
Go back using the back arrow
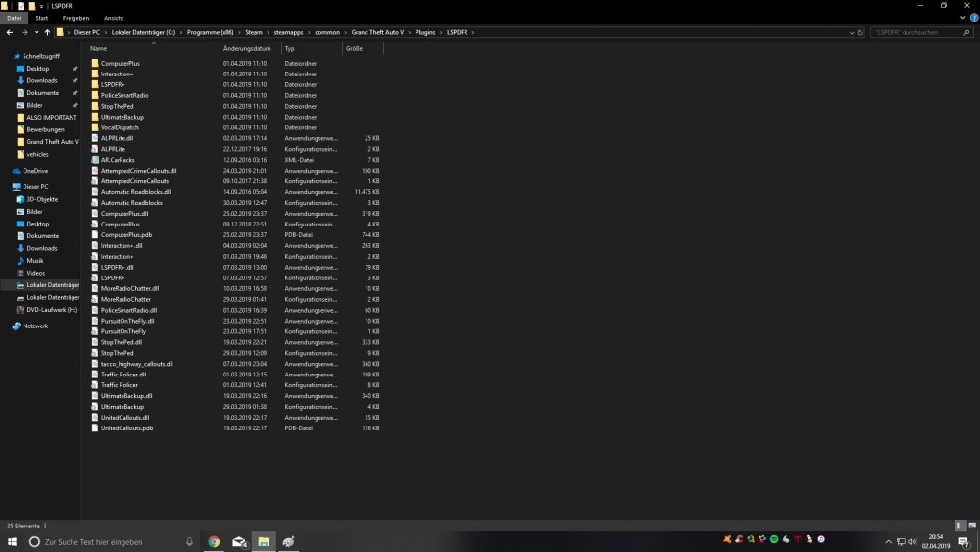[10, 32]
